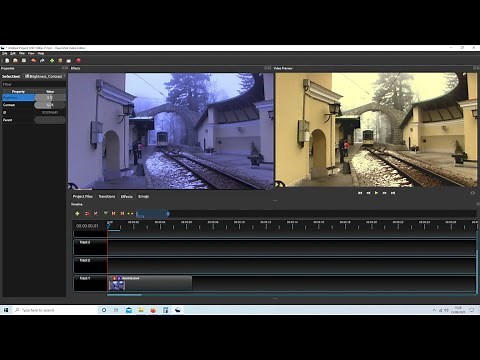Click the timeline zoom slider handle
The width and height of the screenshot is (480, 360).
click(x=168, y=214)
